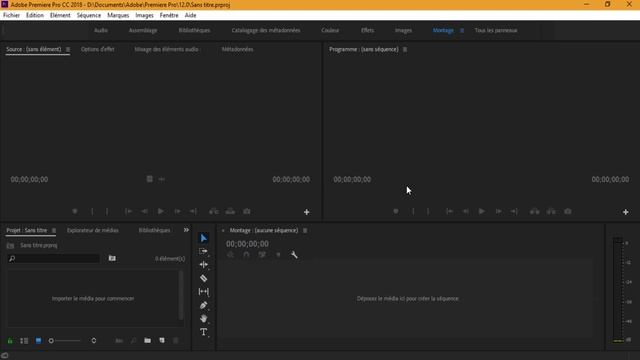The width and height of the screenshot is (640, 360).
Task: Open the Fichier menu
Action: (x=11, y=16)
